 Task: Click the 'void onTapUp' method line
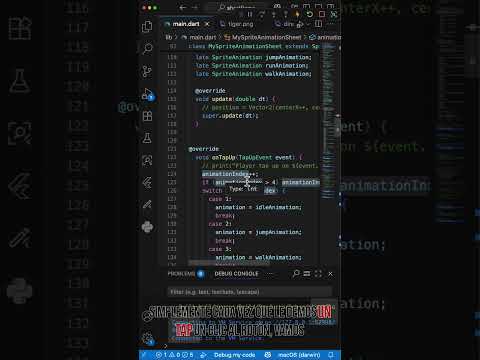[249, 157]
